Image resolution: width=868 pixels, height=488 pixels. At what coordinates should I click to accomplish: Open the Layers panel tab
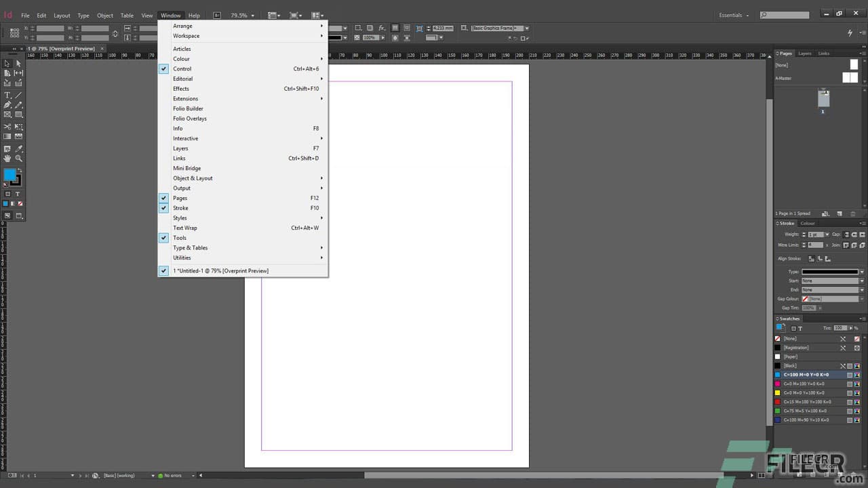806,53
